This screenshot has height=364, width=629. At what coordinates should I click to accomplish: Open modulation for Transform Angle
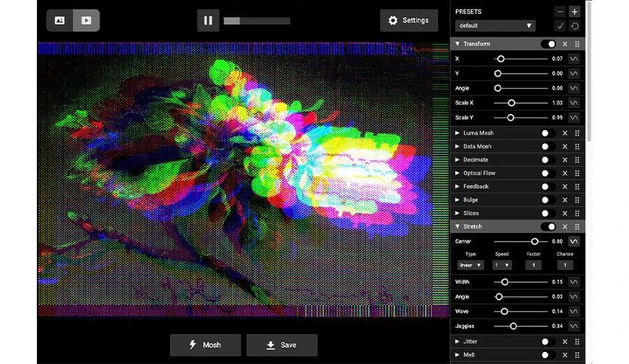(x=574, y=88)
